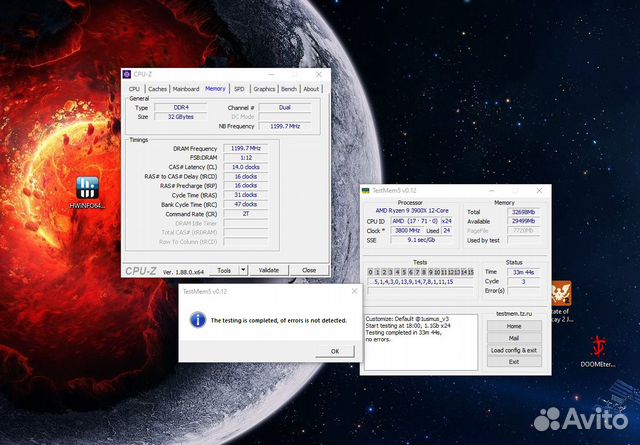Click the Total memory value 32698Mb
640x445 pixels.
pyautogui.click(x=524, y=212)
